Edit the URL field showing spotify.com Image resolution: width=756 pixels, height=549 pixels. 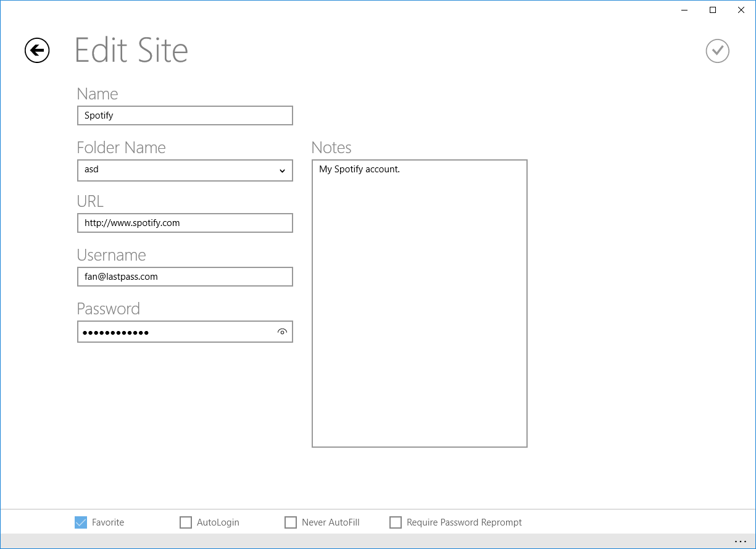click(x=185, y=223)
